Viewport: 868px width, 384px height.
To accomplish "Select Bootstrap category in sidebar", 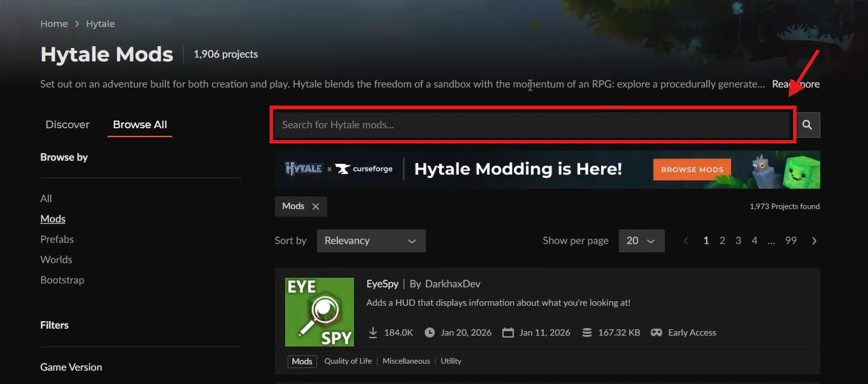I will point(63,280).
